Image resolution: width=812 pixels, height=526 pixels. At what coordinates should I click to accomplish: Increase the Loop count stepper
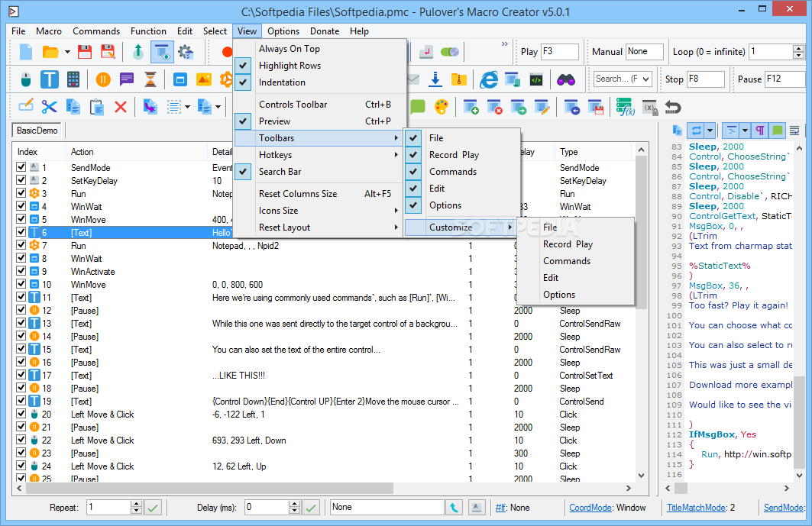tap(798, 48)
